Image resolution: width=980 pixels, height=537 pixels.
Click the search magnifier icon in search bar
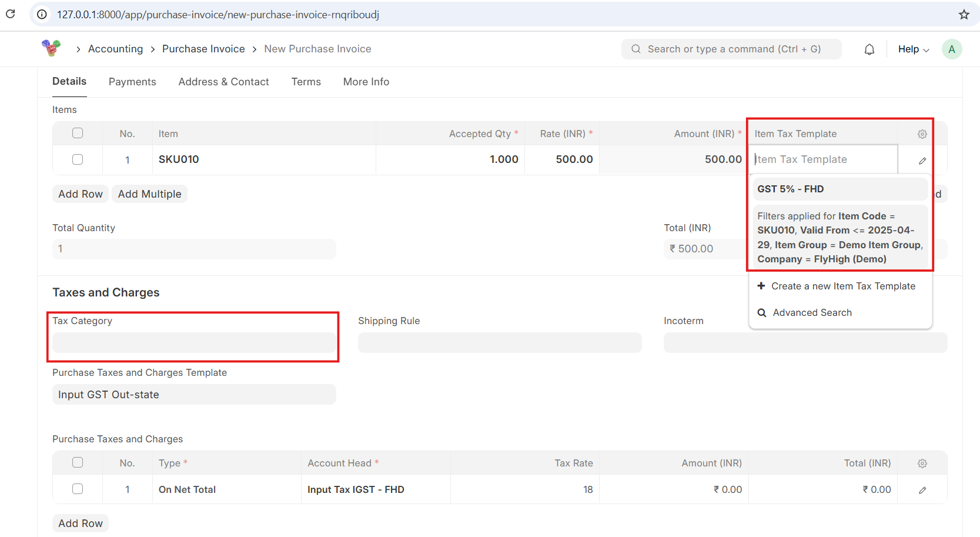(x=636, y=49)
